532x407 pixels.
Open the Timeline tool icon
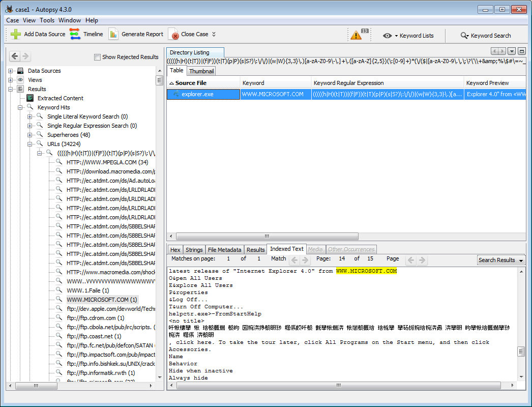point(75,34)
